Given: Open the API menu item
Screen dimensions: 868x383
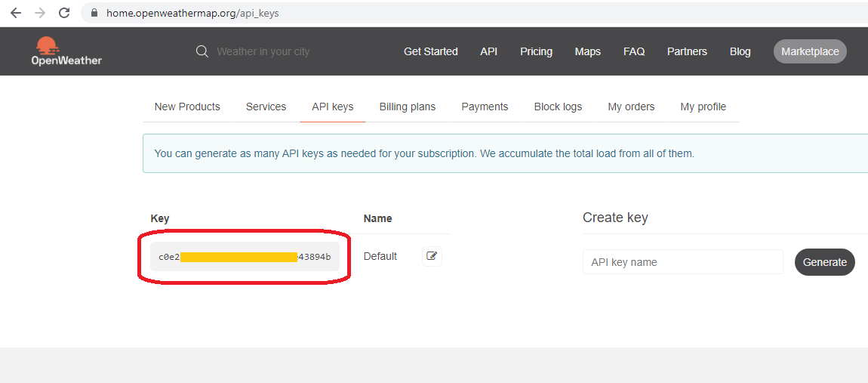Looking at the screenshot, I should click(489, 51).
